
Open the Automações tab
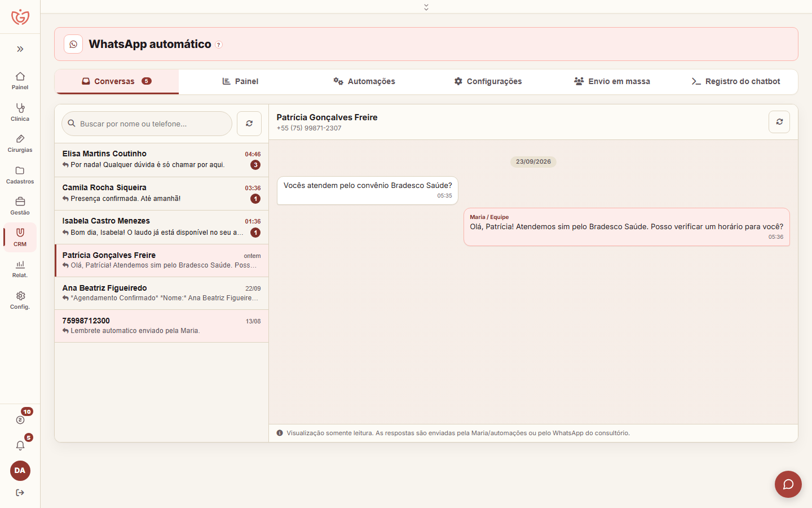[364, 81]
